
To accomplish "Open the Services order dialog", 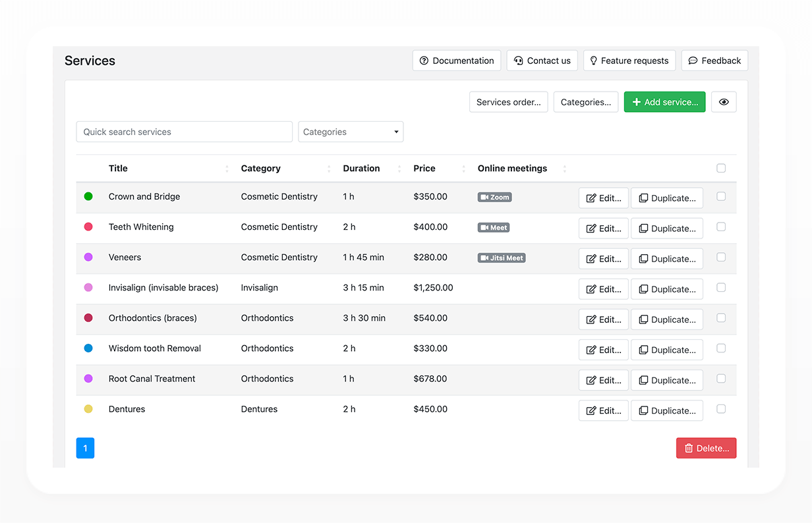I will (x=508, y=102).
